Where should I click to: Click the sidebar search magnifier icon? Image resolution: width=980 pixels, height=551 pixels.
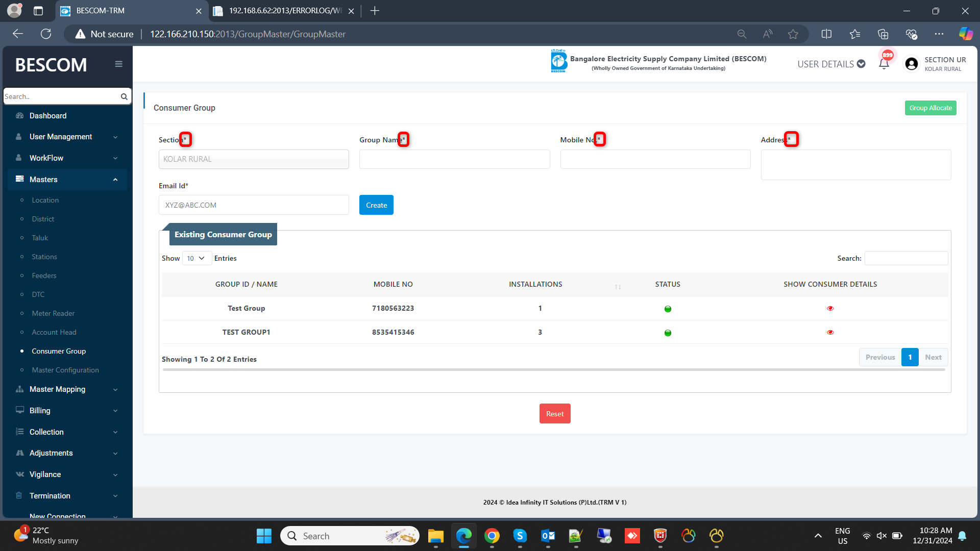(x=124, y=96)
